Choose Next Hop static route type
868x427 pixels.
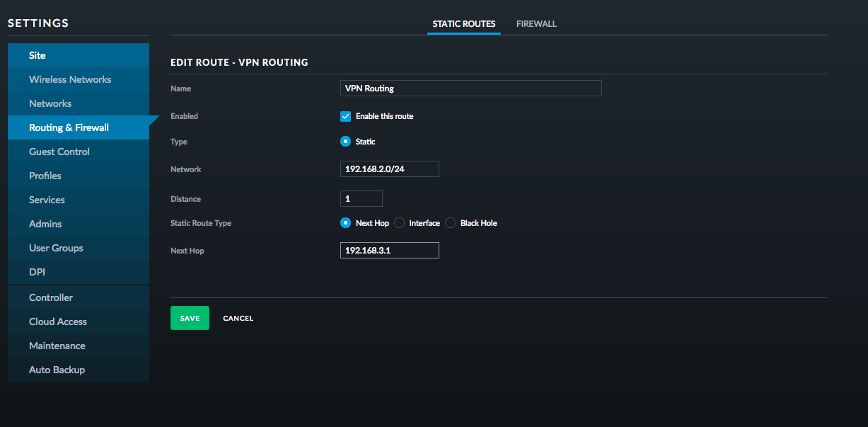coord(346,223)
